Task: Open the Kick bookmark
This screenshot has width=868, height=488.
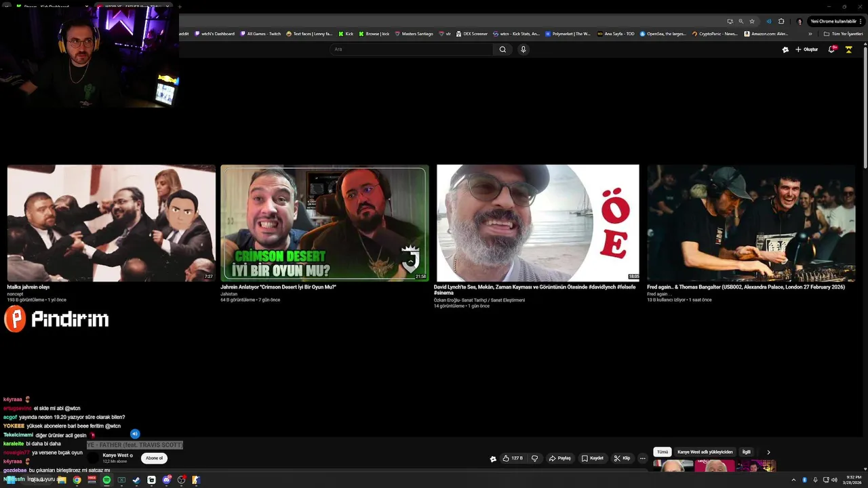Action: (x=347, y=34)
